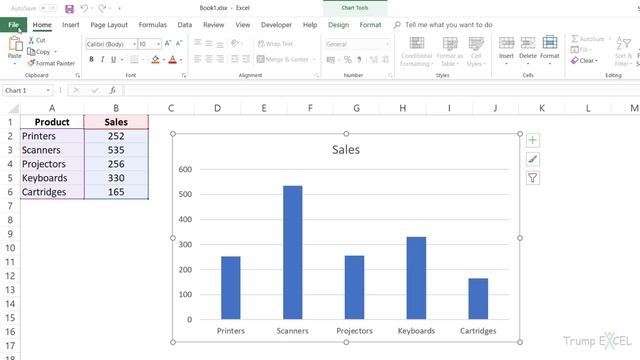Select cell with value 535
The height and width of the screenshot is (360, 640).
click(116, 150)
